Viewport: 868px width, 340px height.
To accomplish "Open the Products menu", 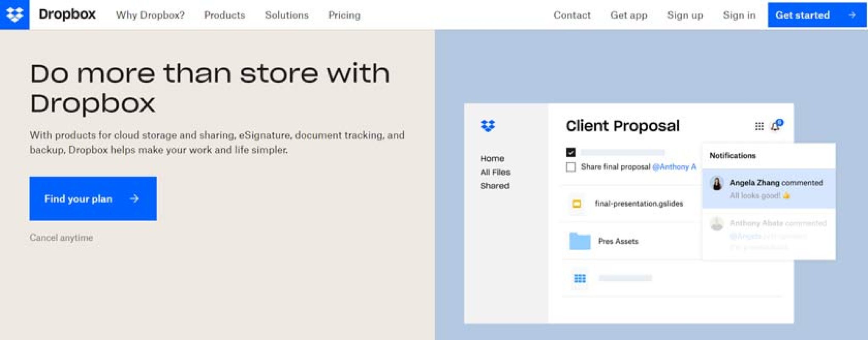I will 225,15.
